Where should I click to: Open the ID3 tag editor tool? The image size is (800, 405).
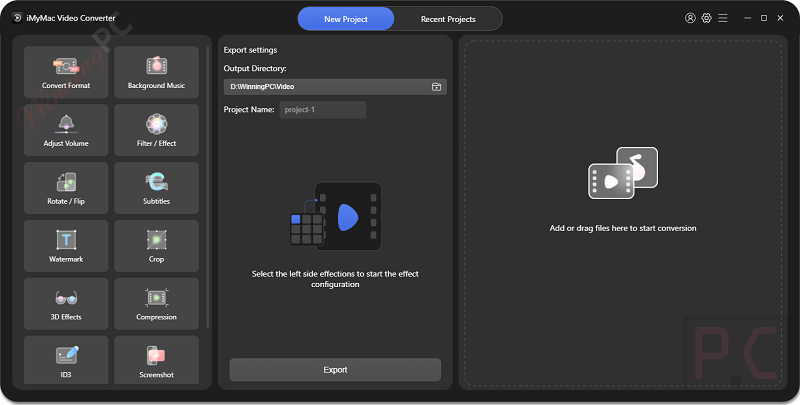pos(66,360)
